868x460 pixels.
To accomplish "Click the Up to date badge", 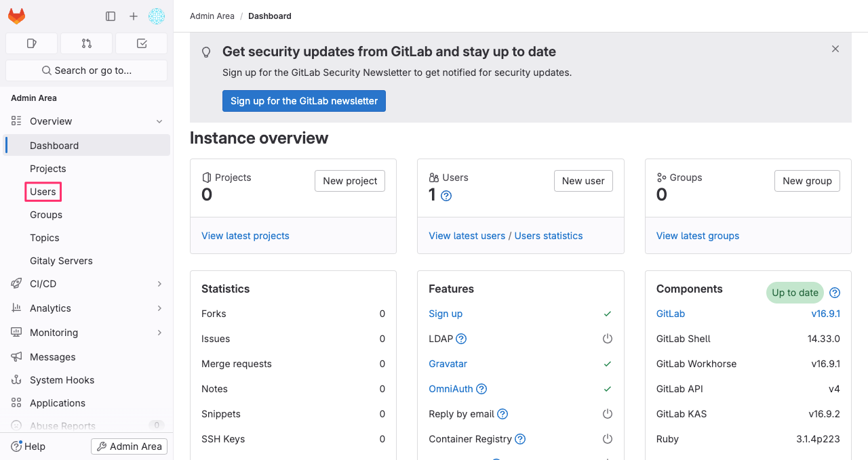I will point(795,293).
